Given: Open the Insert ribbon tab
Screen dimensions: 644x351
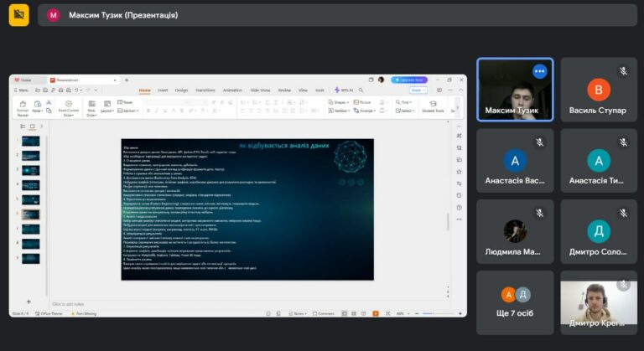Looking at the screenshot, I should pyautogui.click(x=163, y=90).
